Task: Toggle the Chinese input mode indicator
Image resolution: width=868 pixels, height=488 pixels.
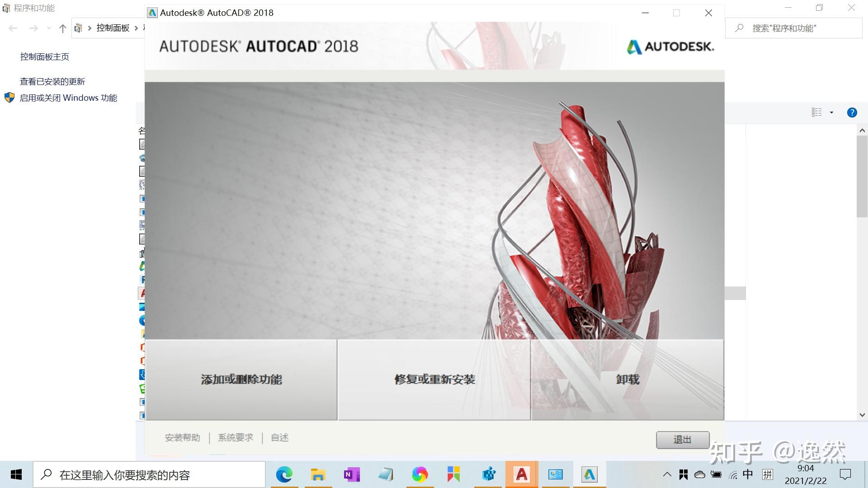Action: coord(748,474)
